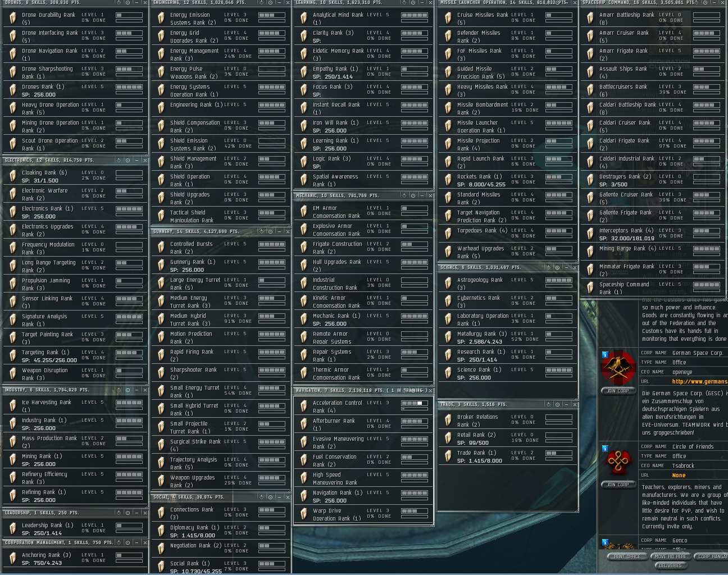Click the starburst icon in Trade panel header

click(549, 404)
